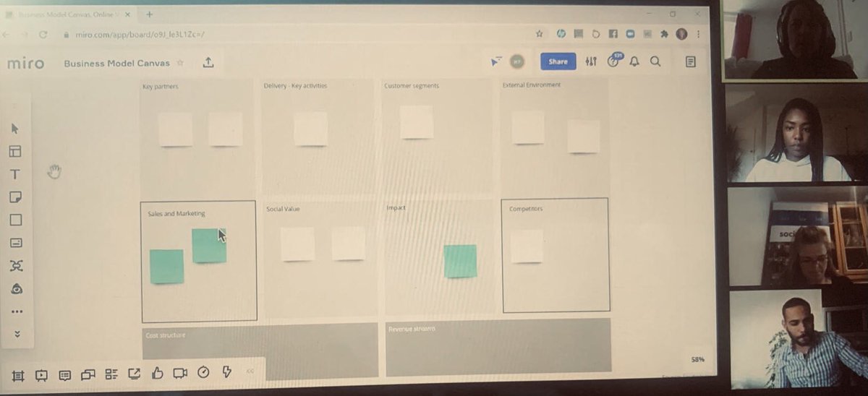
Task: Select the sticky note in Delivery - Key activities
Action: coord(310,129)
